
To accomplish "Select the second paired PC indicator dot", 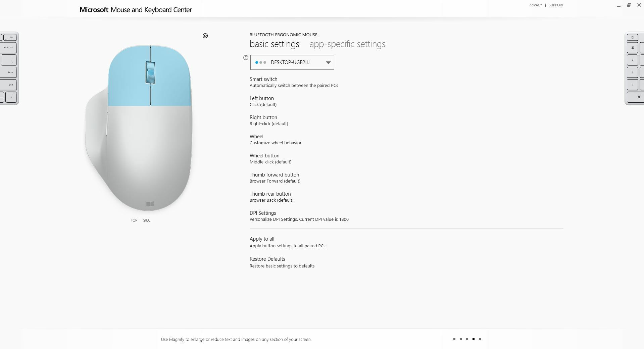I will 261,62.
